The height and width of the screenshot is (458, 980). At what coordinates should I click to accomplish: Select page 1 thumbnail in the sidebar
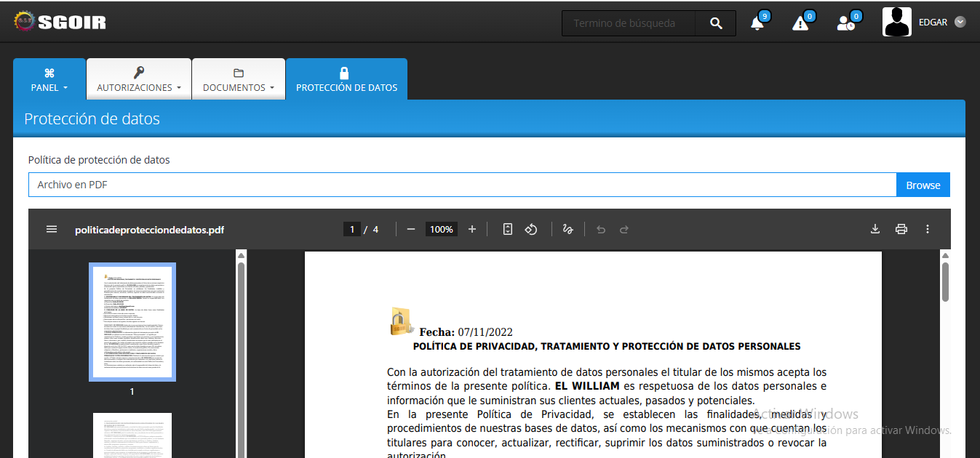click(132, 321)
